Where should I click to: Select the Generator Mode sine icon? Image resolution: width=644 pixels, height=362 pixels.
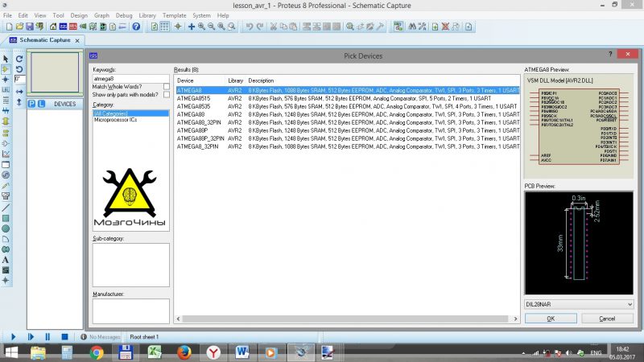(6, 175)
